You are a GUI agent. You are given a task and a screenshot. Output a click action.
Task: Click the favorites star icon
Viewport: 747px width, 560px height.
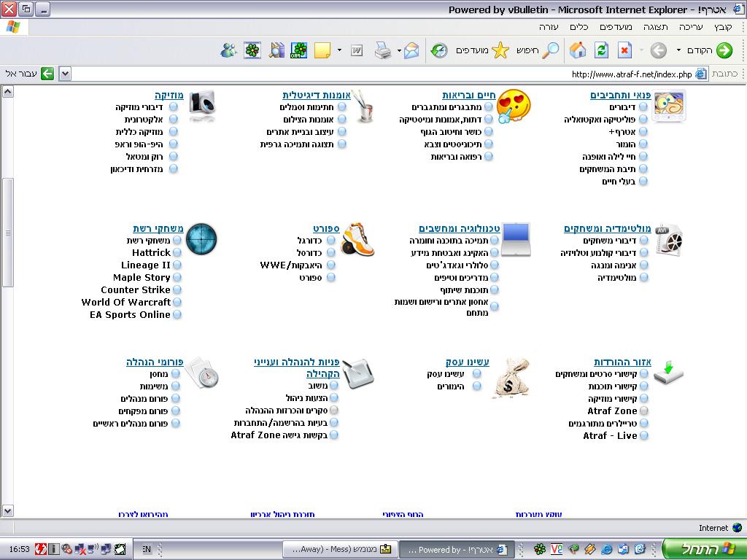coord(500,50)
